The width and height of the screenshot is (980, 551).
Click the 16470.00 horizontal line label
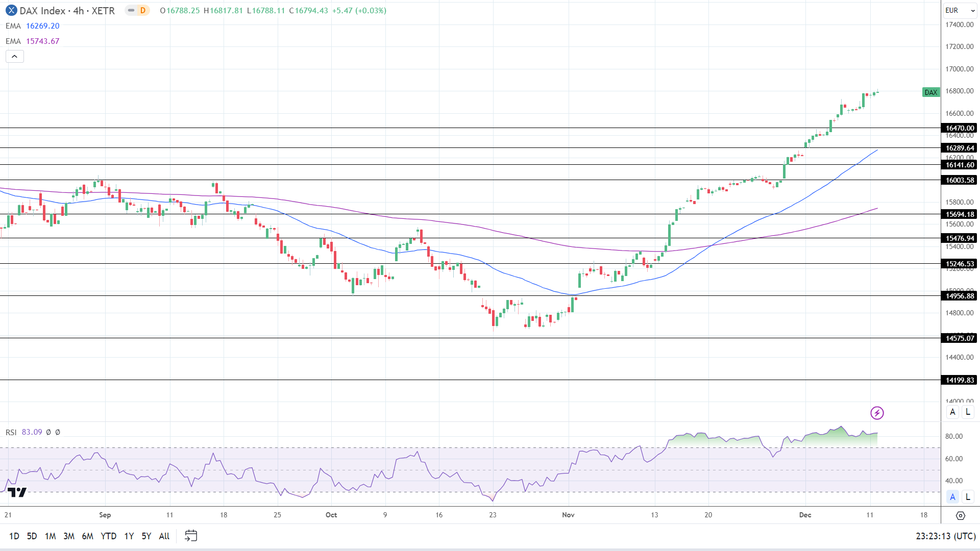coord(960,128)
